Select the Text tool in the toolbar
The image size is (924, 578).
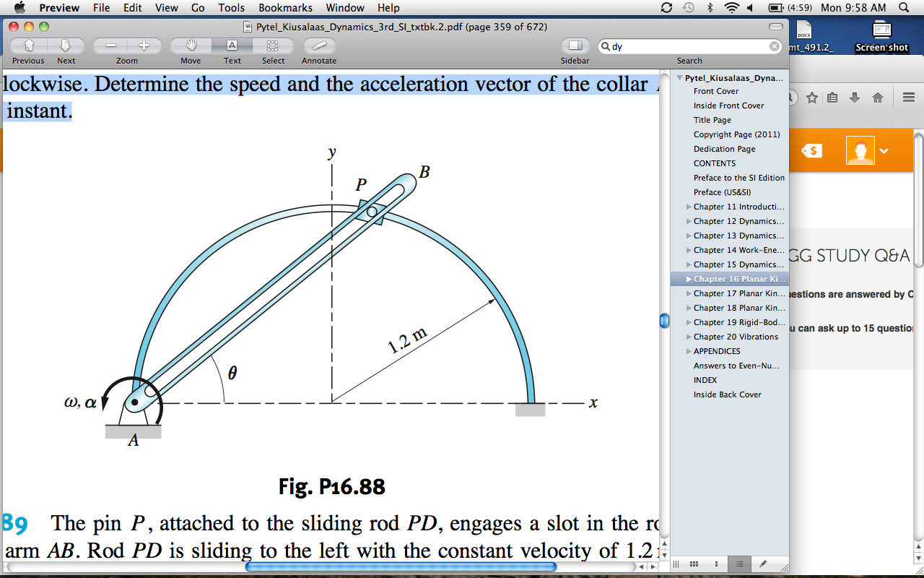pos(232,45)
